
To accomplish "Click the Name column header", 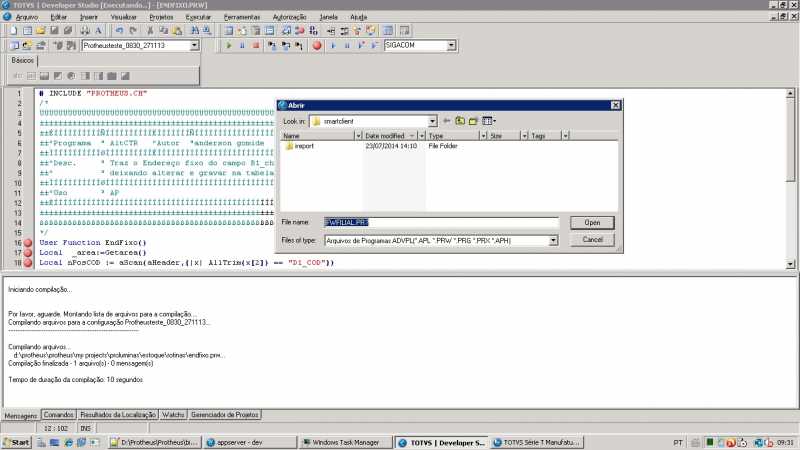I will click(317, 136).
